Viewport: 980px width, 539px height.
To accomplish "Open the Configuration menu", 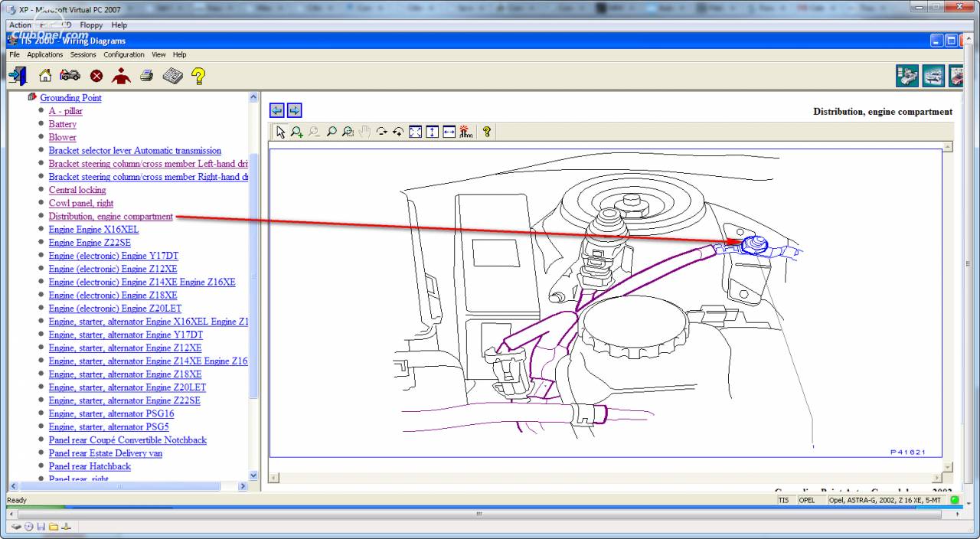I will point(124,54).
